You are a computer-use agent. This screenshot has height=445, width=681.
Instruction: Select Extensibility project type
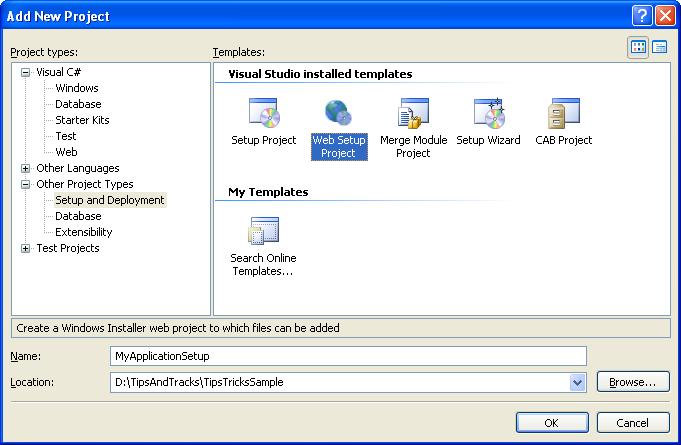[83, 232]
